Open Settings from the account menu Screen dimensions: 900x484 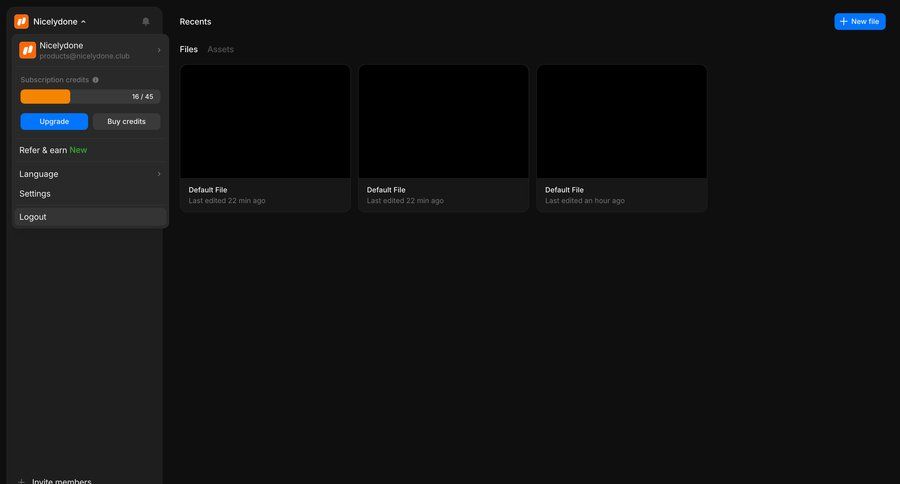[x=90, y=193]
